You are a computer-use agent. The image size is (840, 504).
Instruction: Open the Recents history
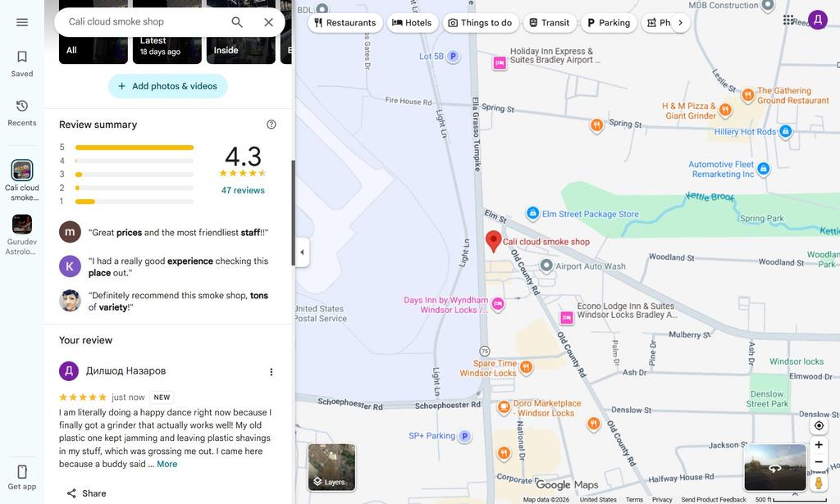point(22,113)
